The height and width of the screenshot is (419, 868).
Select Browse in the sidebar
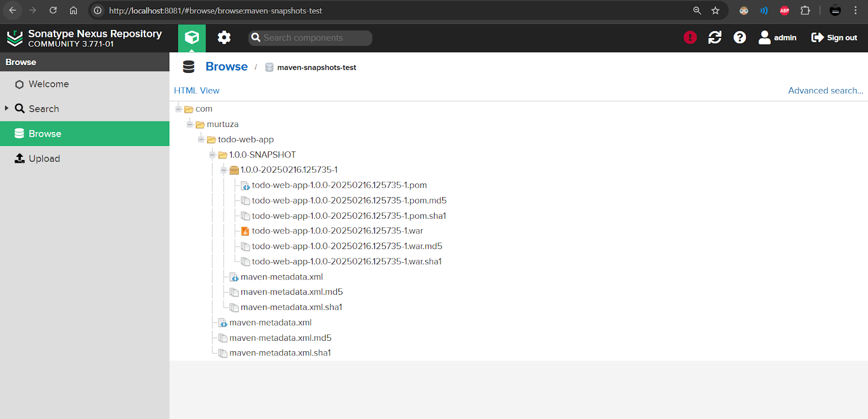pos(85,134)
